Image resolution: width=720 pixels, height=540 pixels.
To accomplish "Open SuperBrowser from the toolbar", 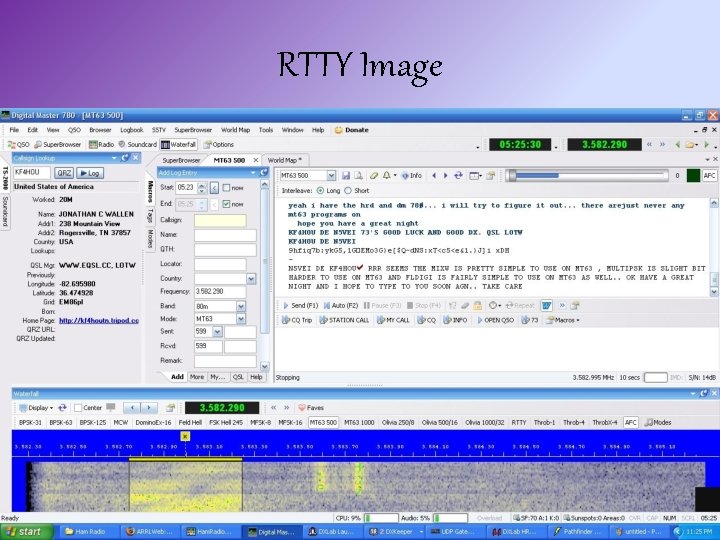I will coord(58,144).
